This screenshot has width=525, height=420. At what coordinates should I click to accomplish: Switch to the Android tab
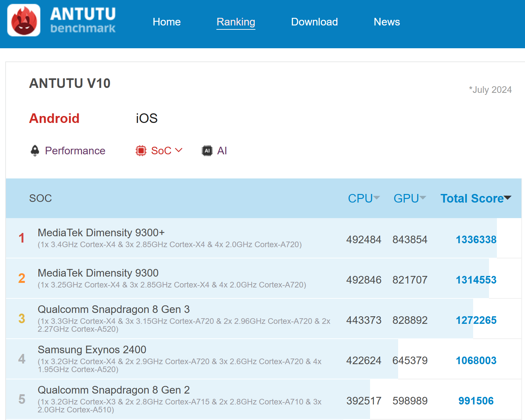tap(54, 118)
